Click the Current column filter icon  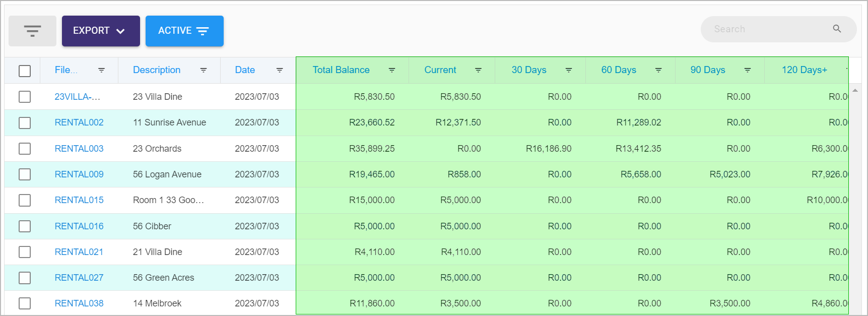pos(479,70)
